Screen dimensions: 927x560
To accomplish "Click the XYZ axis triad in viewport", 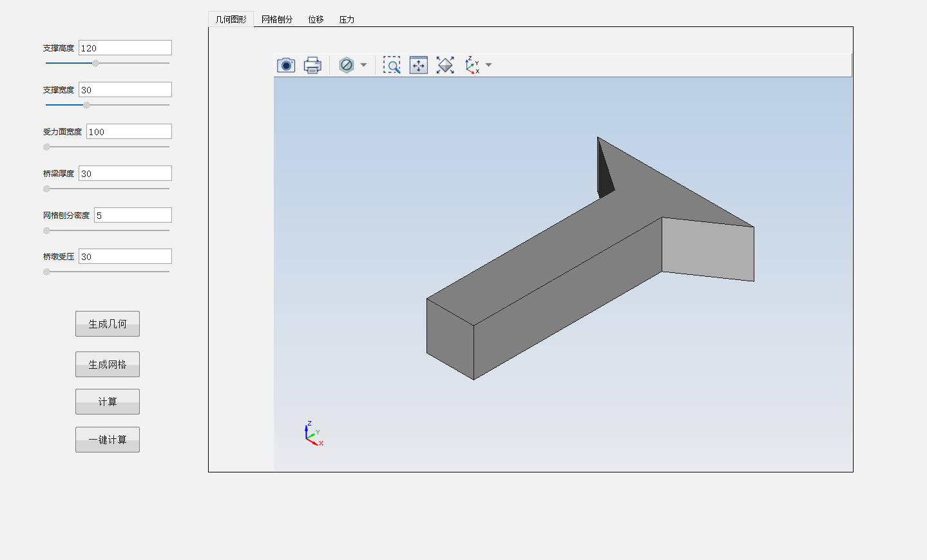I will pos(314,434).
